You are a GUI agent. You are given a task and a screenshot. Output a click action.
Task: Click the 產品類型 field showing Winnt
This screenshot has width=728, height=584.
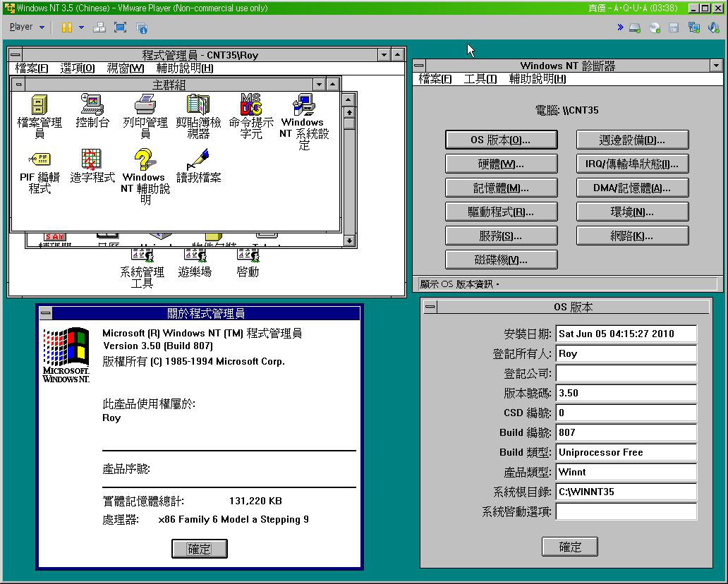click(626, 472)
